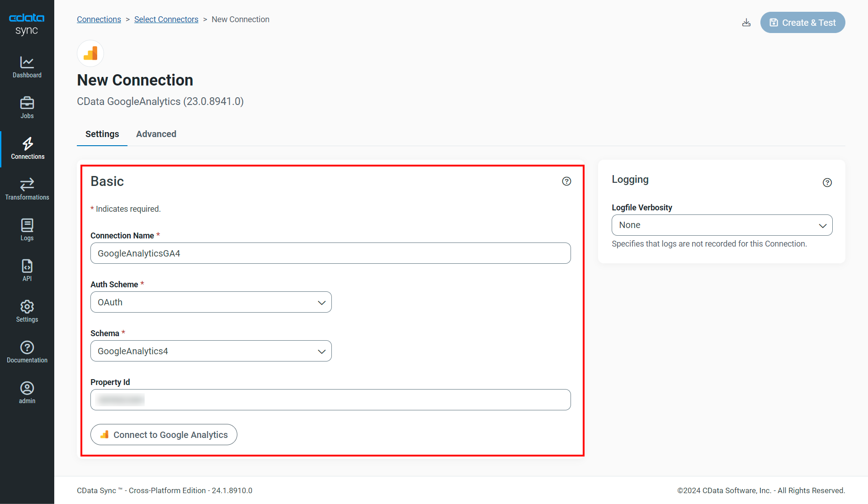Click the 'Indicates required' note

(x=126, y=209)
